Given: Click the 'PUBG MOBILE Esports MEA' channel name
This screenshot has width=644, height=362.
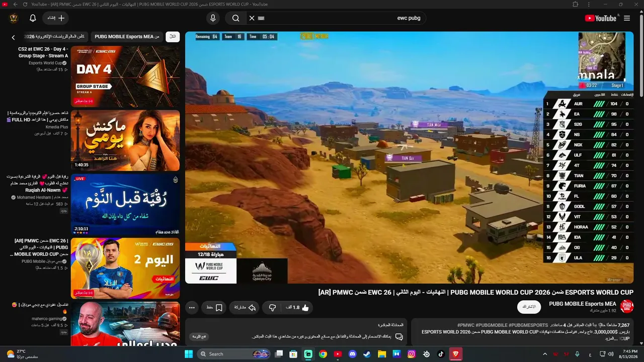Looking at the screenshot, I should point(582,304).
